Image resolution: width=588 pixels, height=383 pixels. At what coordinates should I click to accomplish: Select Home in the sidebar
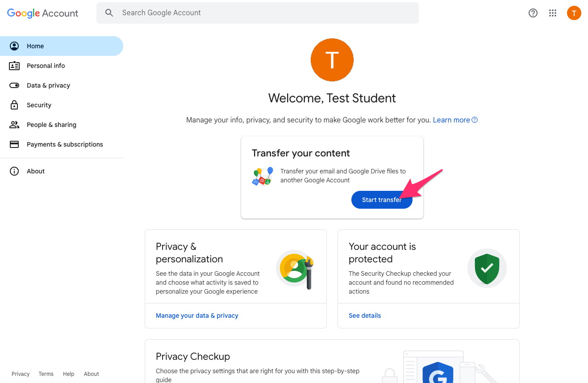click(62, 46)
